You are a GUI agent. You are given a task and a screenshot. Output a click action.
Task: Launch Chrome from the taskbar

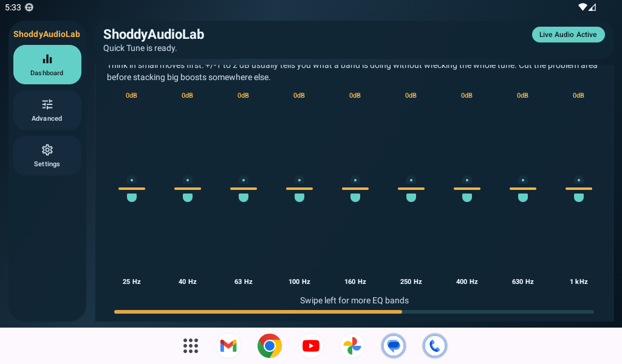point(270,346)
